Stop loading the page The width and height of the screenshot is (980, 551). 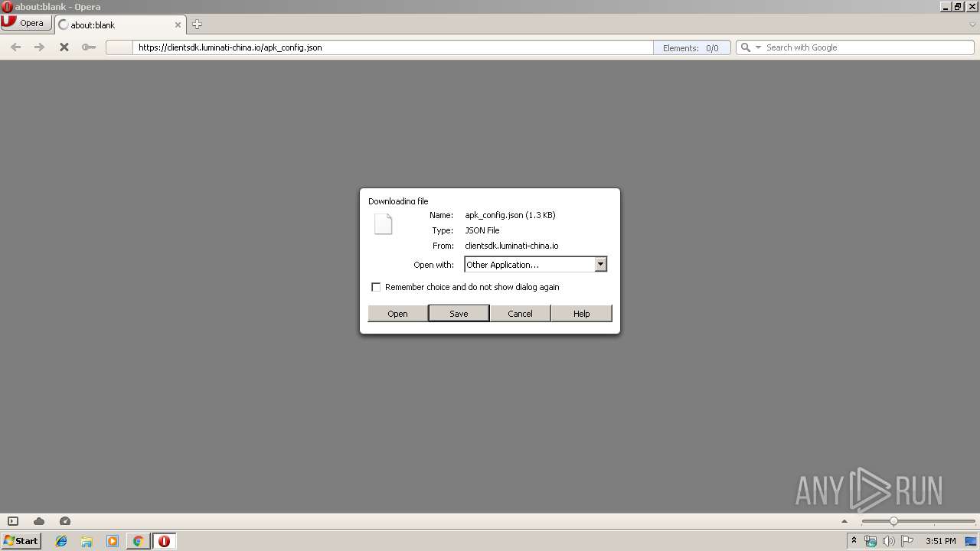64,47
